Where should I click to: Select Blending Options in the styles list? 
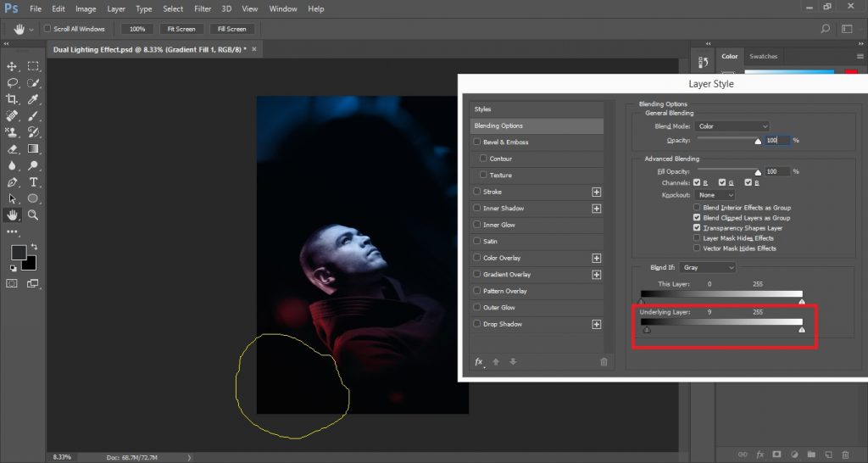pyautogui.click(x=537, y=126)
